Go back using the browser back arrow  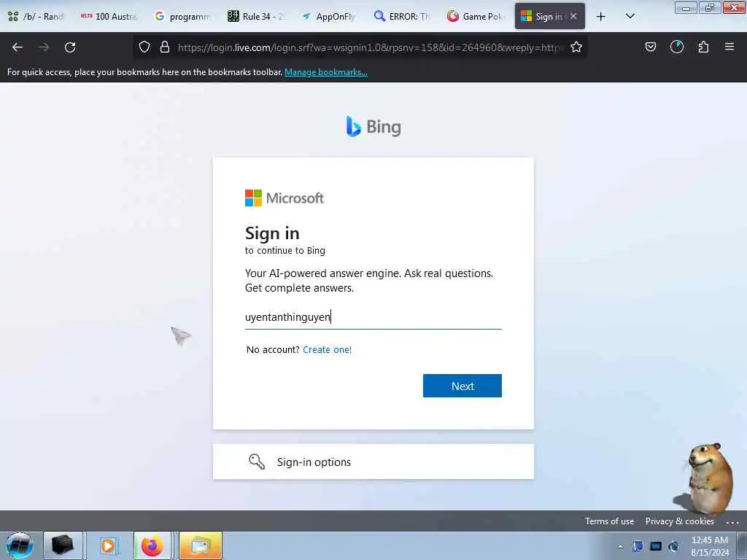click(x=18, y=47)
